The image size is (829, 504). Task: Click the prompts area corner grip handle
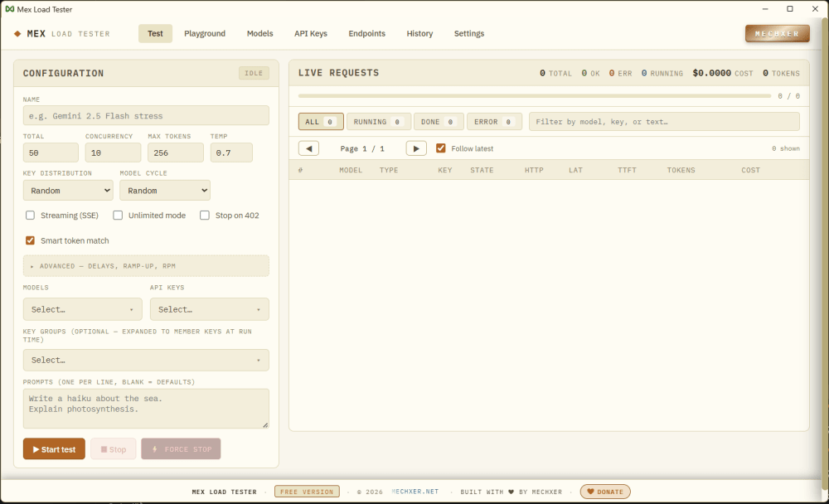[265, 425]
